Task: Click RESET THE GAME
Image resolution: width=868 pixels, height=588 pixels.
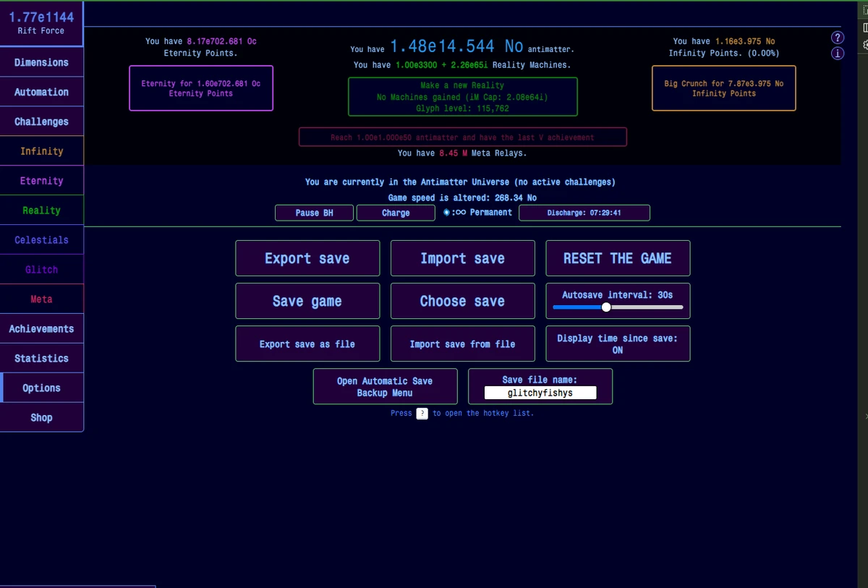Action: click(x=617, y=258)
